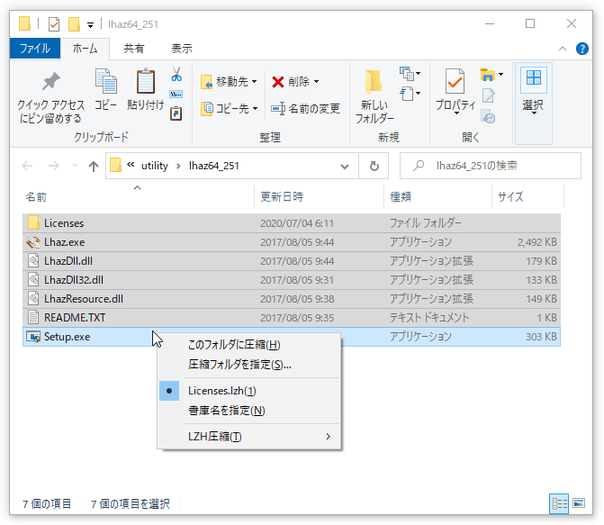Screen dimensions: 604x525
Task: Expand the address bar history dropdown
Action: coord(344,166)
